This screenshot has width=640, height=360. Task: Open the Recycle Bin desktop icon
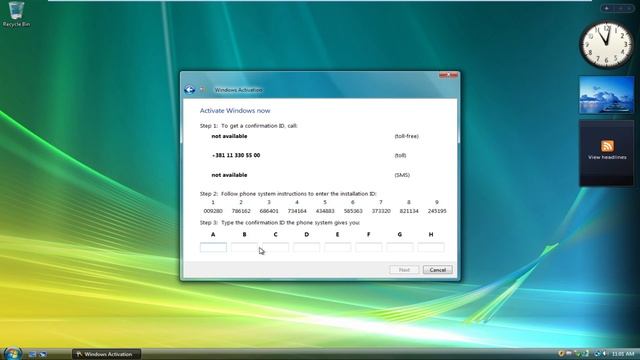click(x=16, y=14)
